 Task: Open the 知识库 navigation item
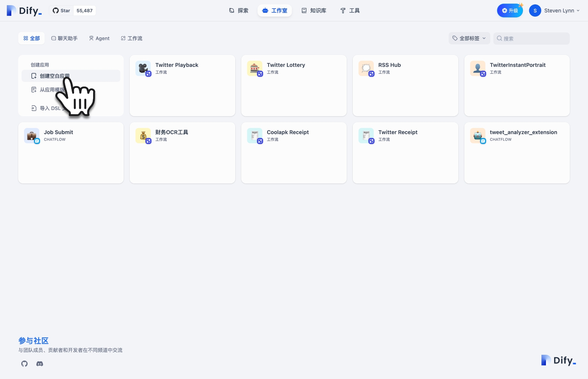[x=314, y=11]
